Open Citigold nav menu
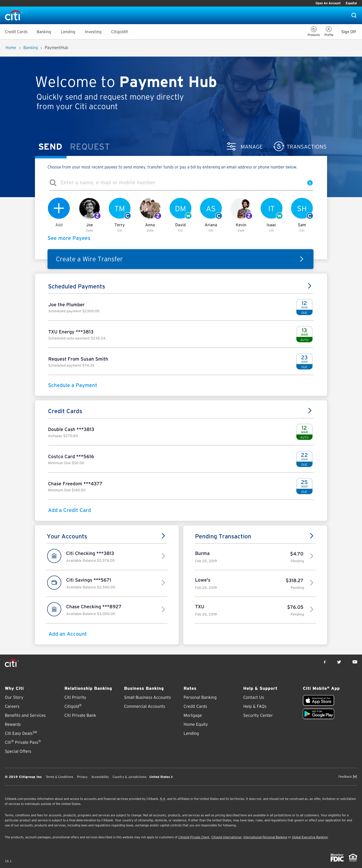 (120, 32)
